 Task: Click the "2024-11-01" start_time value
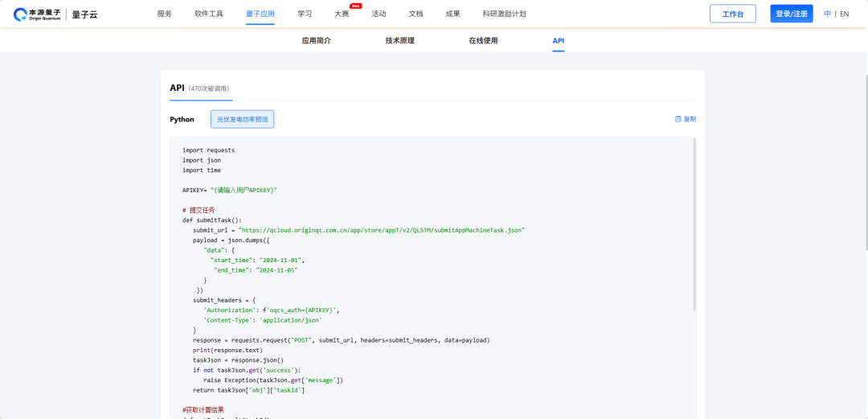point(282,260)
